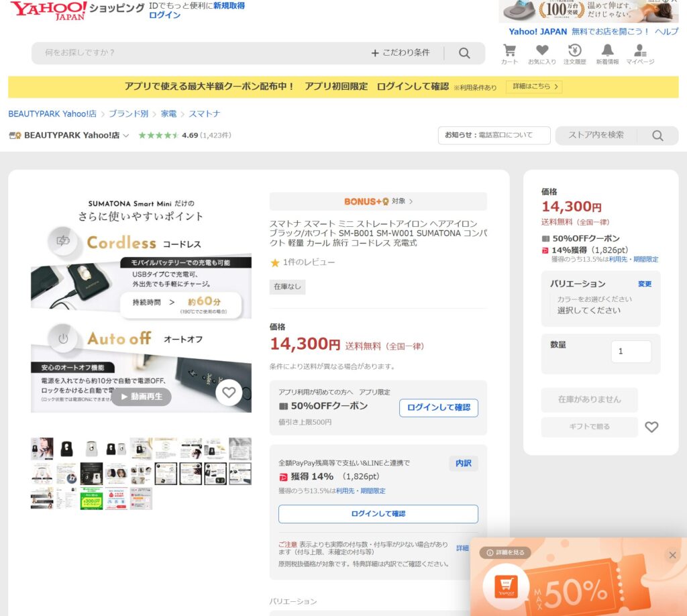This screenshot has width=687, height=616.
Task: Click 変更 in バリエーション panel
Action: (645, 284)
